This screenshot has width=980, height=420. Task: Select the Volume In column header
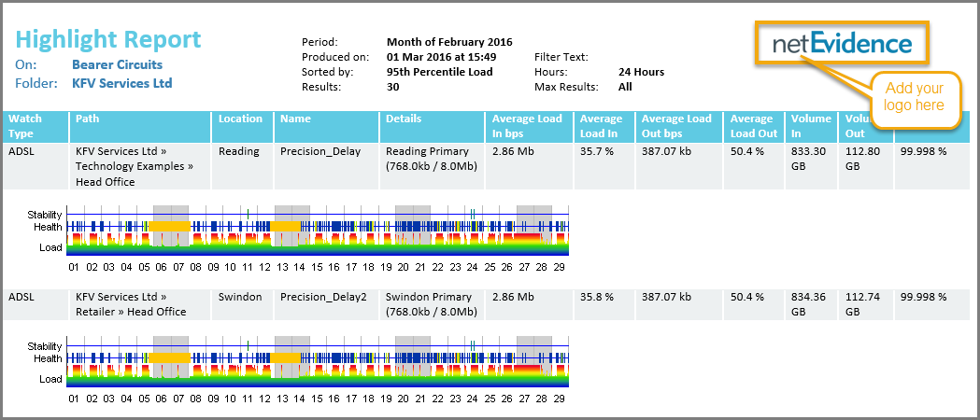coord(812,127)
